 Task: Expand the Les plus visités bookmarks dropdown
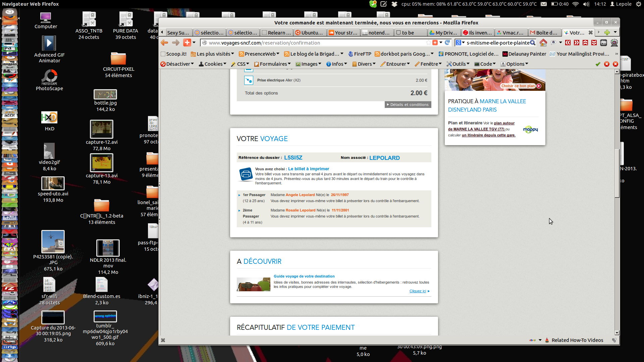point(212,54)
